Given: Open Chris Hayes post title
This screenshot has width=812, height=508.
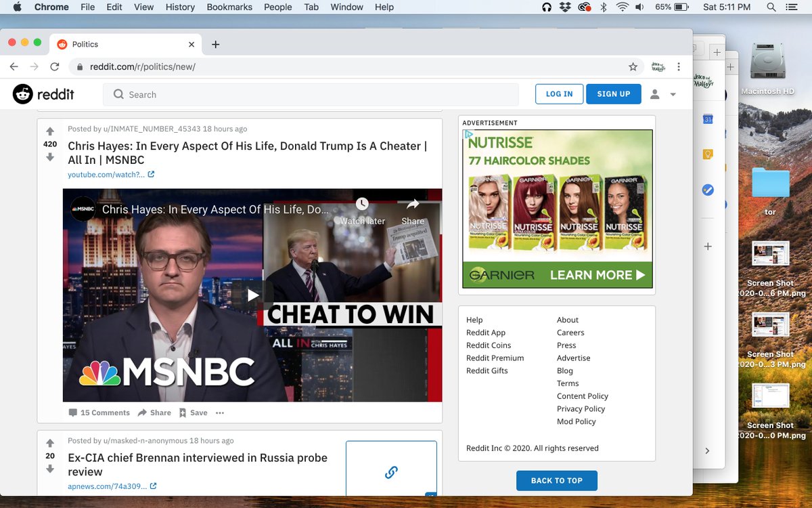Looking at the screenshot, I should [247, 153].
